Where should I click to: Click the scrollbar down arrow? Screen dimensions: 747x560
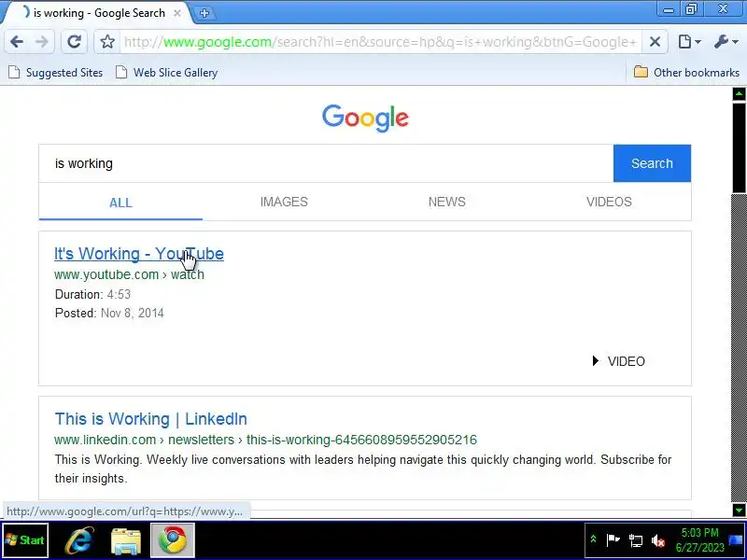(739, 511)
